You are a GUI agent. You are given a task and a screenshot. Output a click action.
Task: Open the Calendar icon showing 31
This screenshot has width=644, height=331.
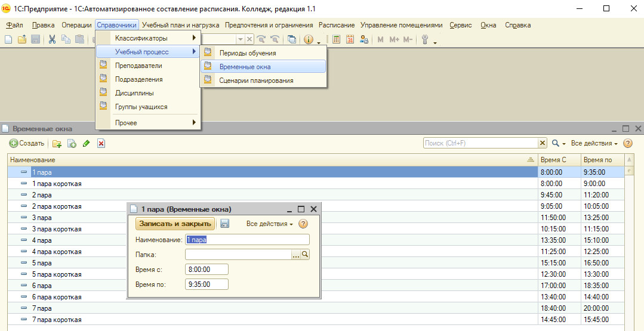350,39
